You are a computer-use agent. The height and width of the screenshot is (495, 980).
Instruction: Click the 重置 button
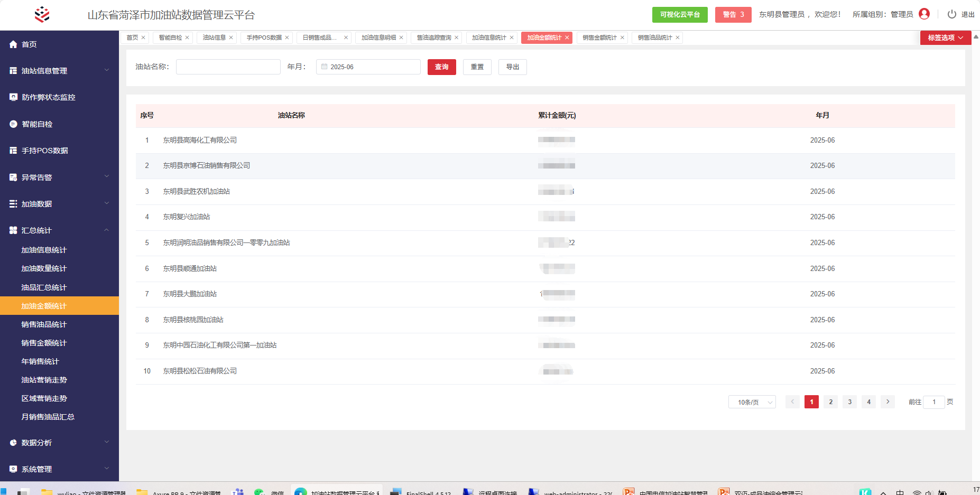click(477, 67)
